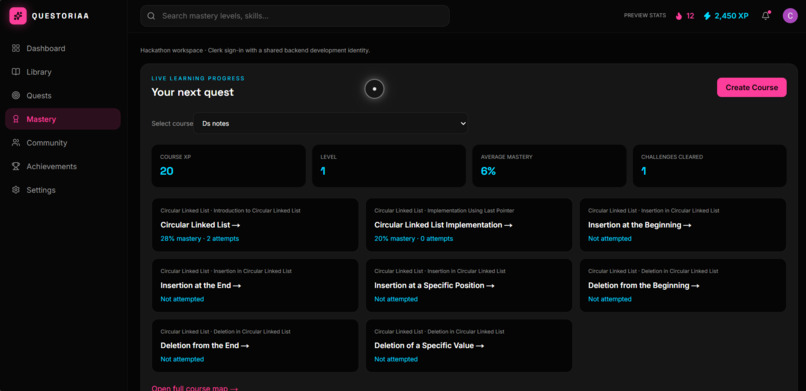Open Deletion of a Specific Value quest
806x391 pixels.
[469, 346]
